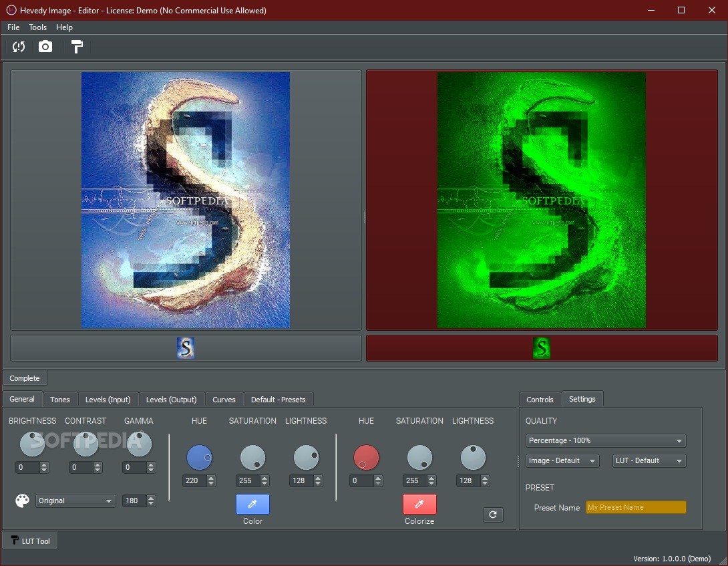Click the Contrast value field
The width and height of the screenshot is (728, 566).
tap(81, 468)
